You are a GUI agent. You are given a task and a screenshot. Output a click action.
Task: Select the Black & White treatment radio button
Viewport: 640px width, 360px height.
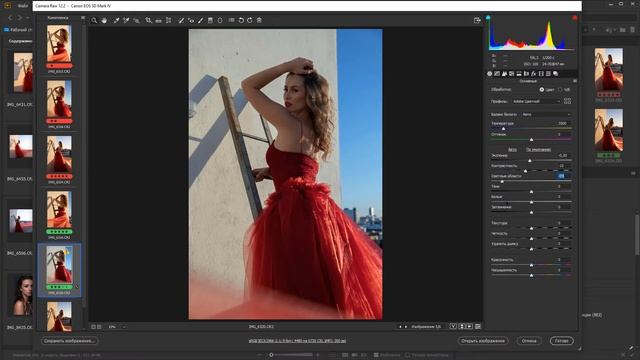560,89
